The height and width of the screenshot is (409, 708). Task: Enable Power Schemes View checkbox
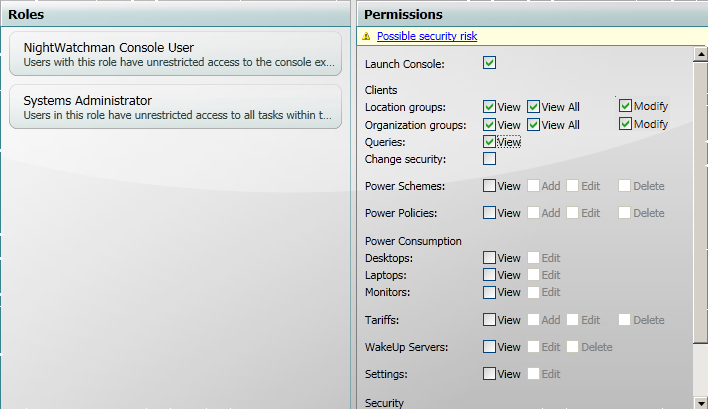pos(489,186)
